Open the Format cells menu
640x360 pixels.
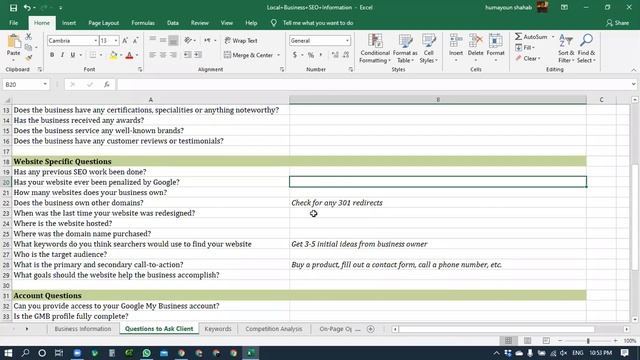tap(496, 48)
